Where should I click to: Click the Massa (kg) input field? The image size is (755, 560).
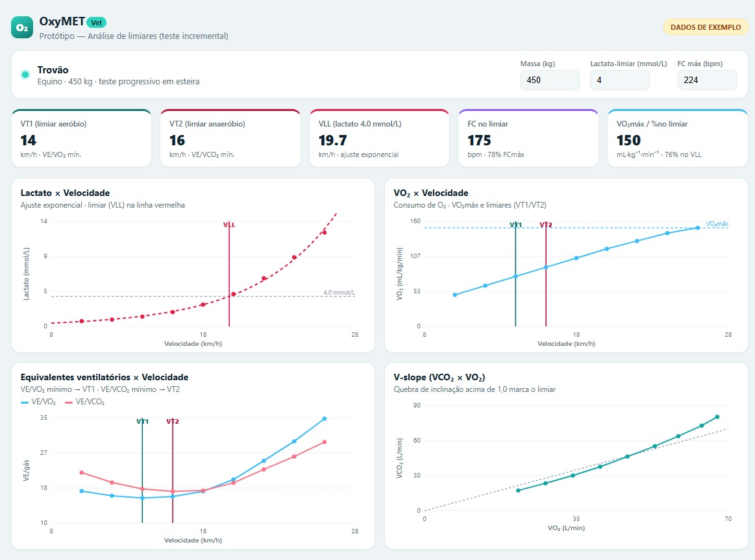[549, 80]
